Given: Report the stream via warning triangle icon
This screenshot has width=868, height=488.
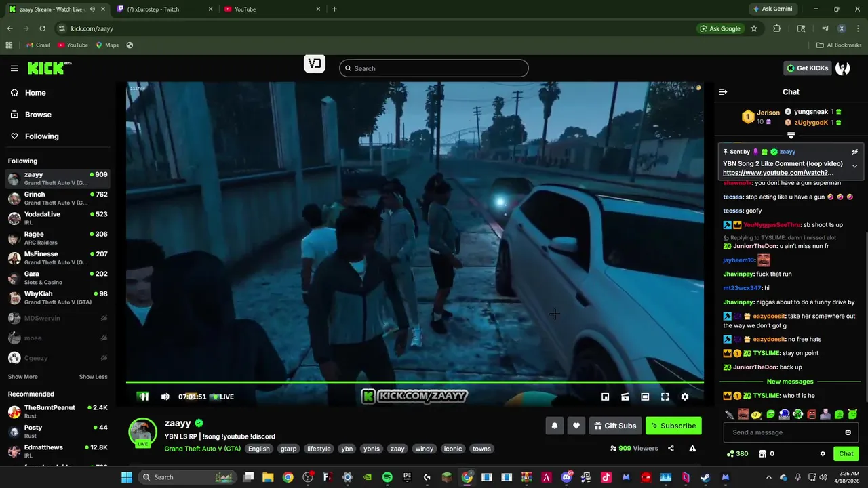Looking at the screenshot, I should pyautogui.click(x=692, y=448).
